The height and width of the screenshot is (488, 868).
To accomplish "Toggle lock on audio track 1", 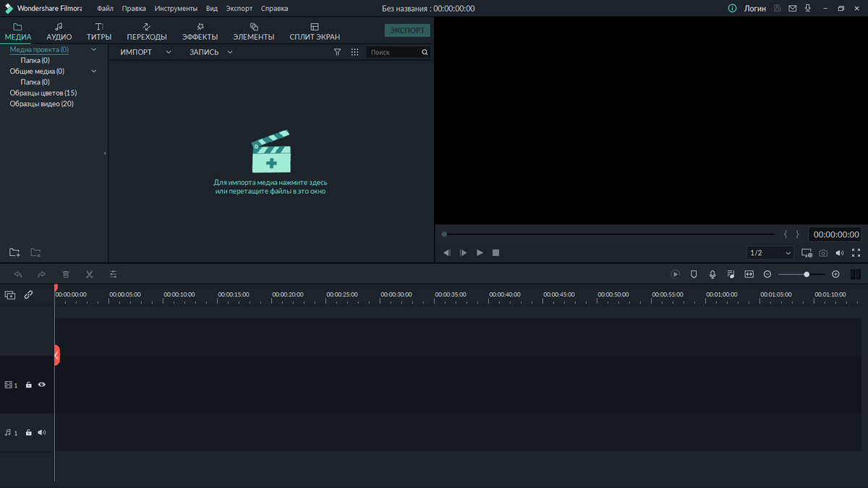I will tap(28, 432).
